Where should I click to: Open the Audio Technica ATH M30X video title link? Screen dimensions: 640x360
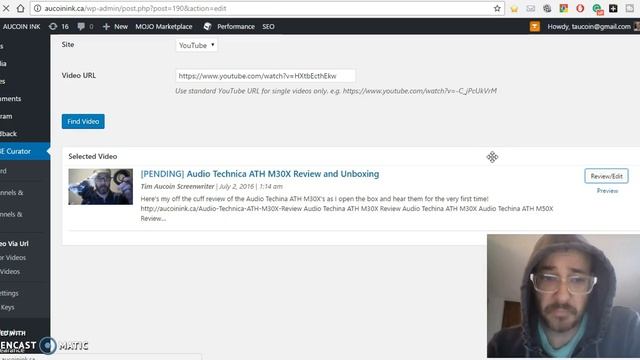tap(260, 174)
